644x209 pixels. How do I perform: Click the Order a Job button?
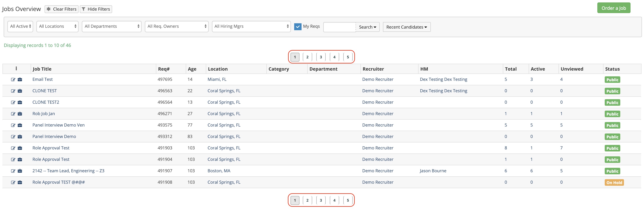614,8
